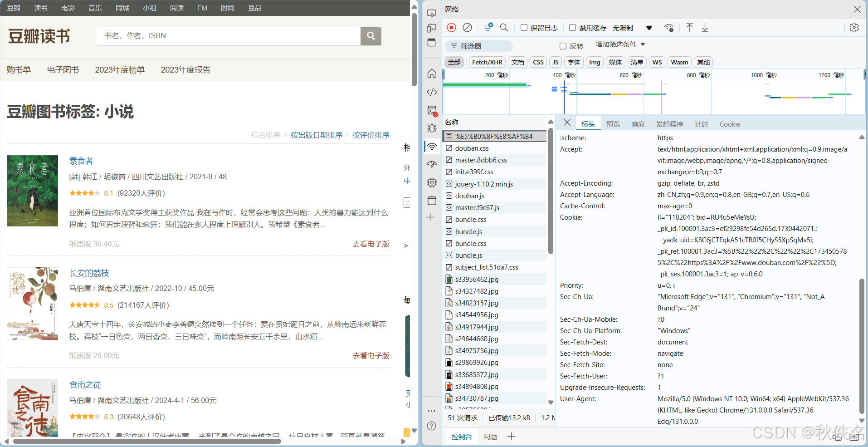
Task: Open the Memory tool chip icon
Action: pyautogui.click(x=432, y=182)
